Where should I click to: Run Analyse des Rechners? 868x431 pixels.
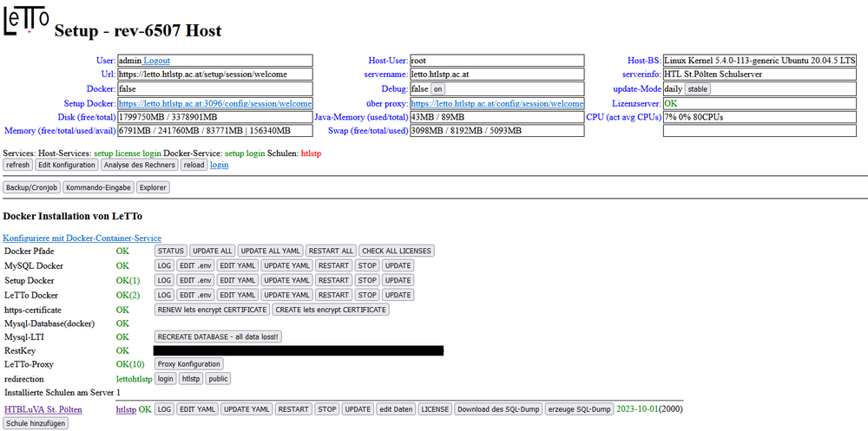click(x=139, y=165)
